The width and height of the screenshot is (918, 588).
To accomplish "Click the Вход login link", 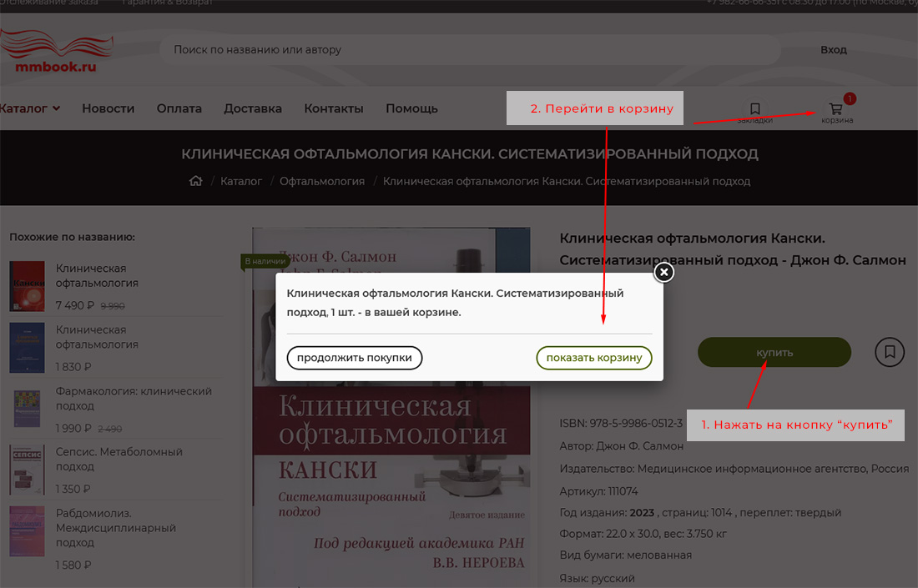I will pos(833,50).
